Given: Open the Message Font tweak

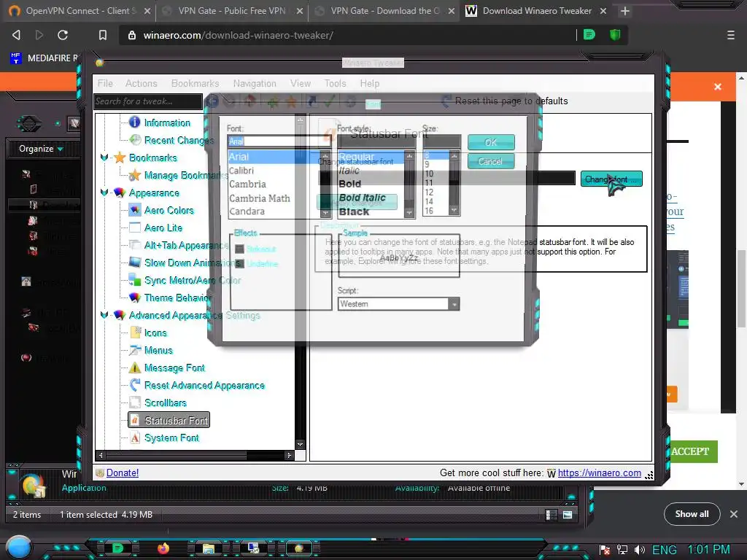Looking at the screenshot, I should tap(174, 367).
